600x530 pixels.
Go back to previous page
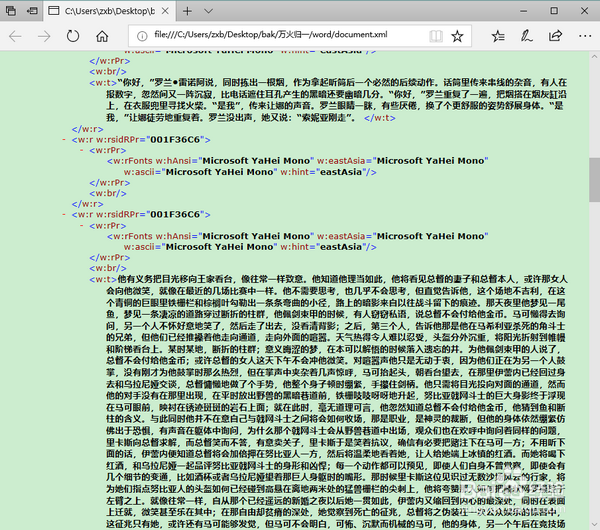tap(15, 36)
